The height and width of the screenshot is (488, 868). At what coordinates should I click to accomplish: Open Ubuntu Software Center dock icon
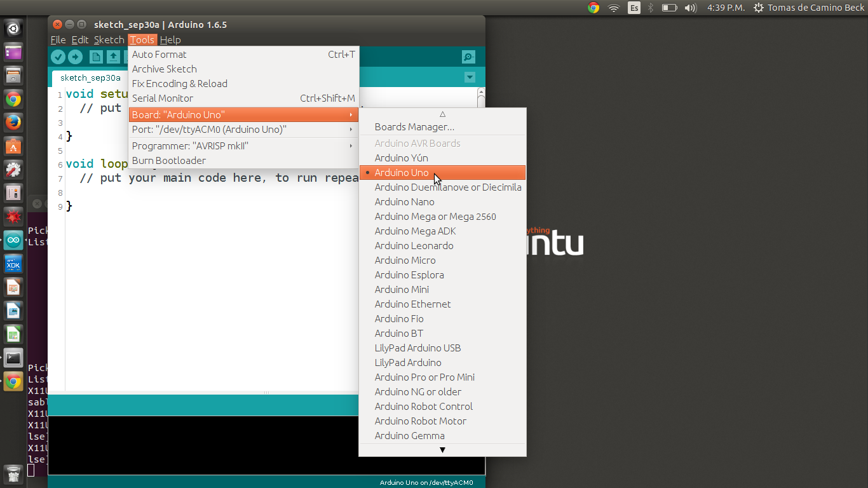[x=13, y=146]
